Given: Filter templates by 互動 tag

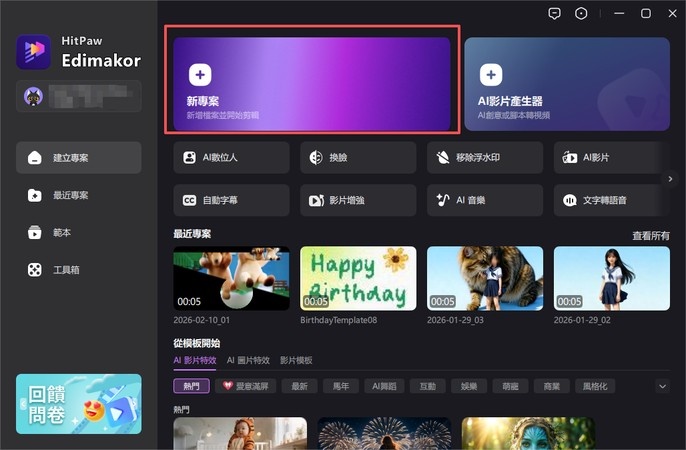Looking at the screenshot, I should [x=427, y=386].
